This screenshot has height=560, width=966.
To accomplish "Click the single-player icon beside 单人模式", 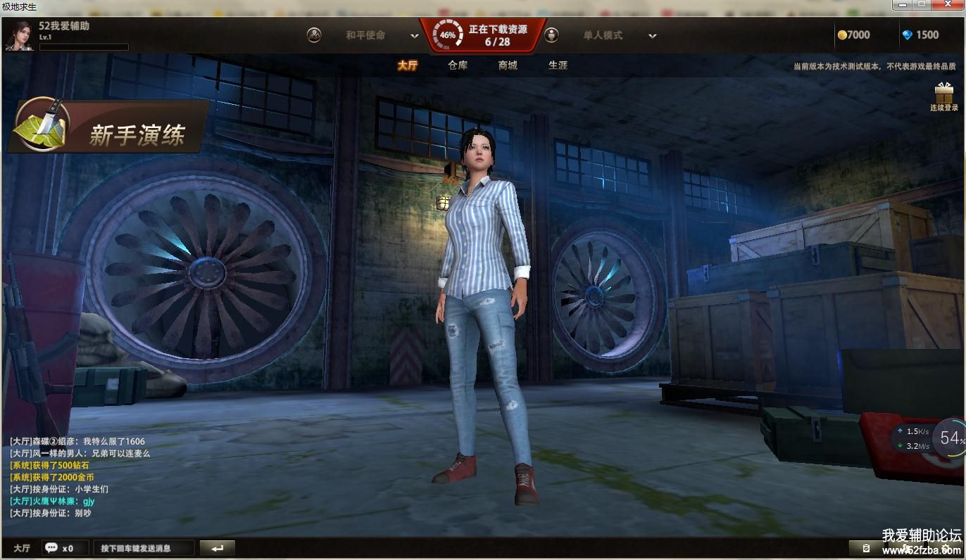I will (x=552, y=34).
